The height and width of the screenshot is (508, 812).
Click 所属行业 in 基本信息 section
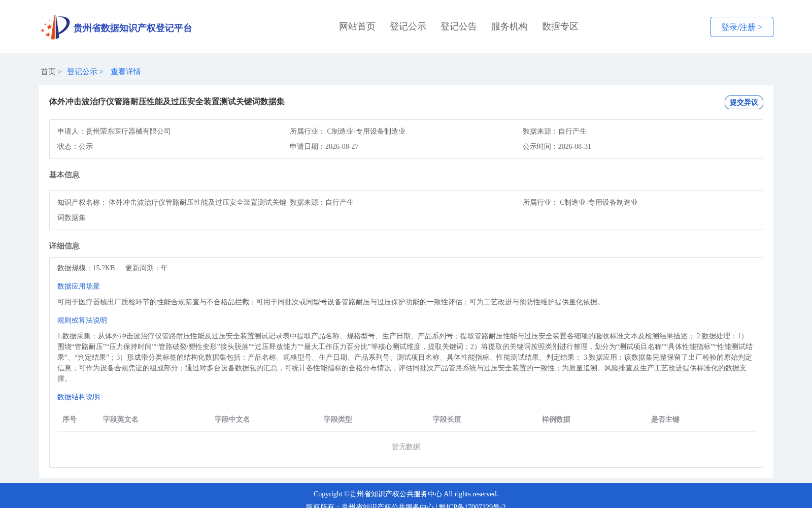[581, 202]
